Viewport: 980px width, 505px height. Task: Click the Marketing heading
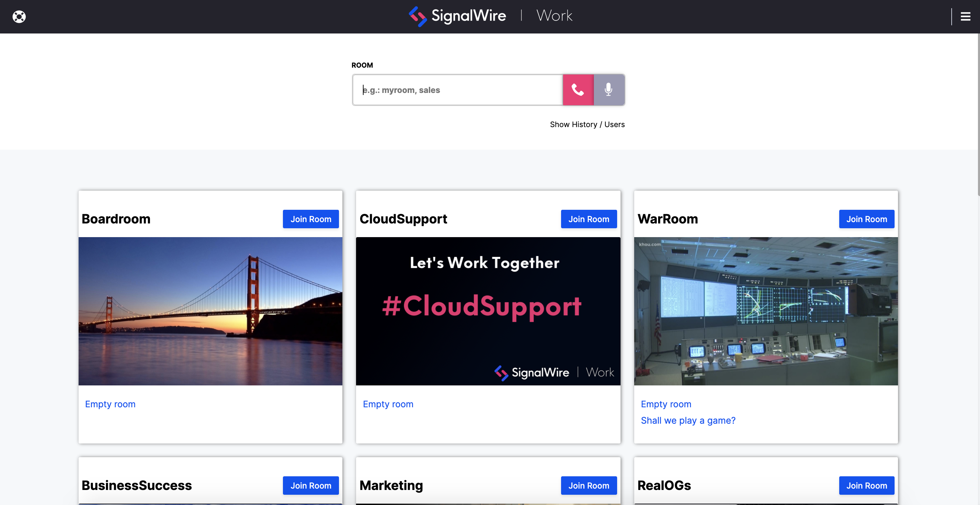point(391,485)
